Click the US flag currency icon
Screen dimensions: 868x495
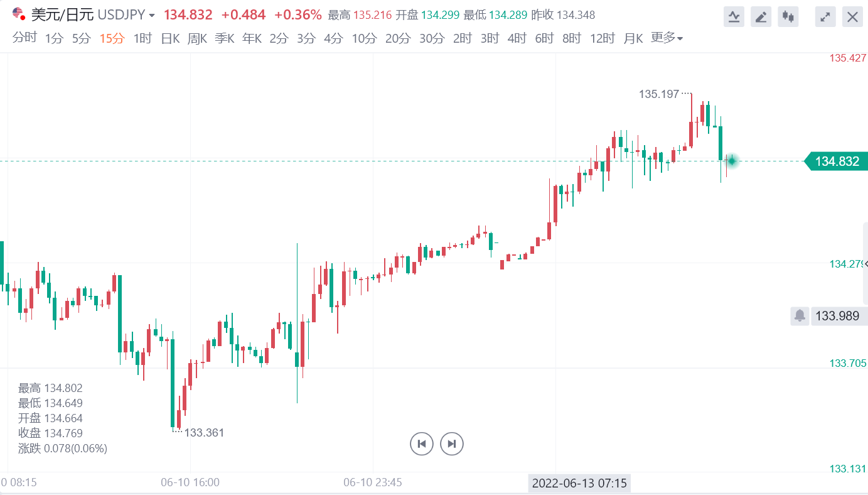click(x=19, y=13)
